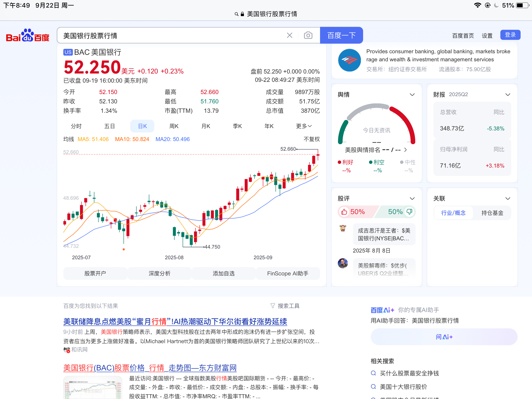Open the FinScope AI助手 button
Image resolution: width=532 pixels, height=399 pixels.
tap(288, 273)
